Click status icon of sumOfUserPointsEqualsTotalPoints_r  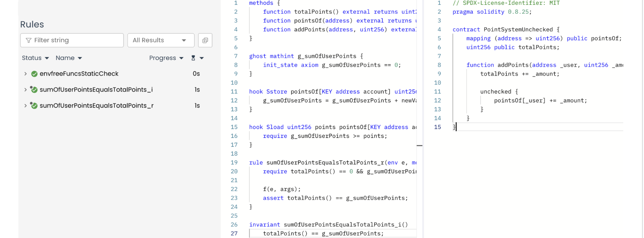coord(34,106)
